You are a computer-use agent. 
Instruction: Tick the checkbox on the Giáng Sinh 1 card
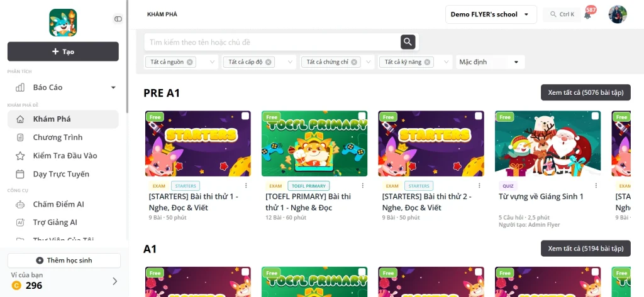595,116
